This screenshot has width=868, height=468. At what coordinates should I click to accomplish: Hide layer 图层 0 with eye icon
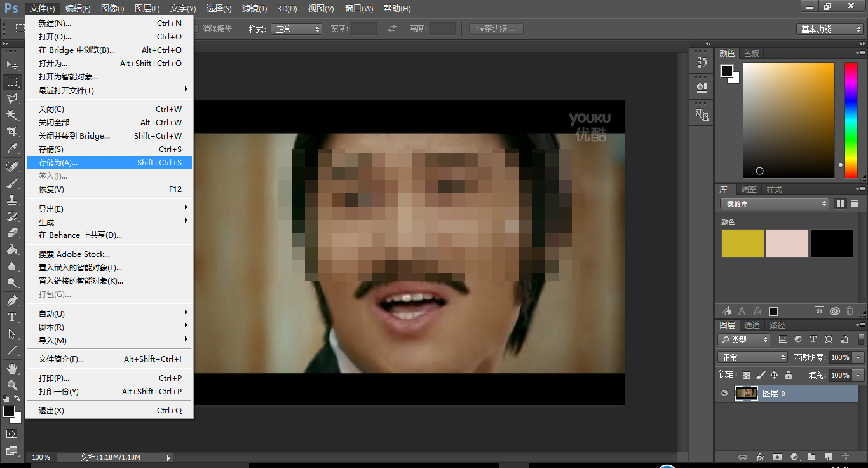[724, 394]
